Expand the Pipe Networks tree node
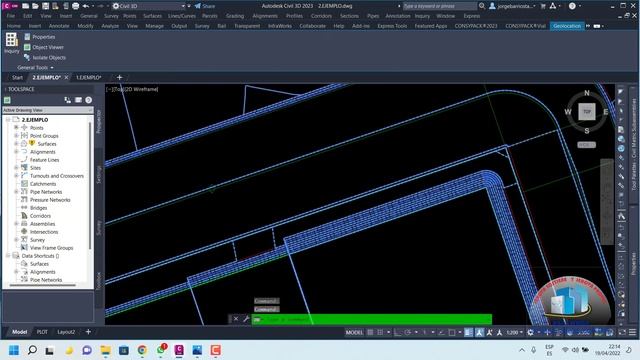The height and width of the screenshot is (360, 640). point(16,191)
